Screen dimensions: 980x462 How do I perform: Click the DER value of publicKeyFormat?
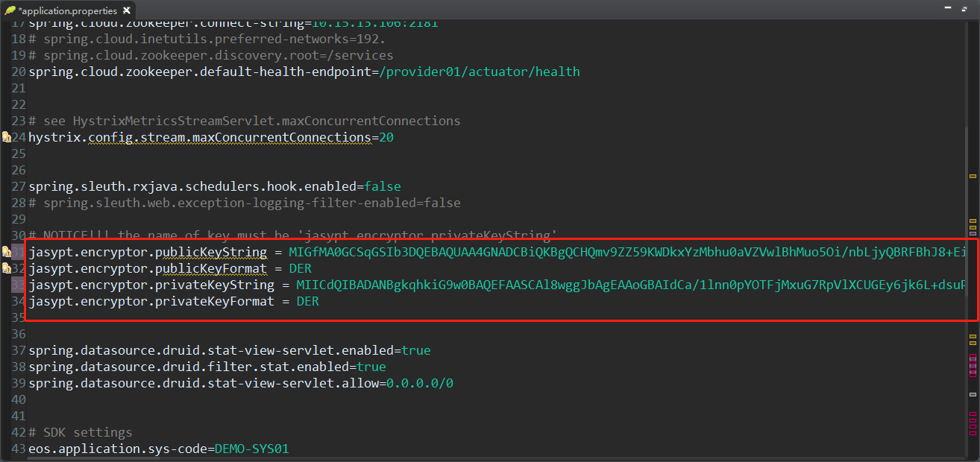tap(300, 268)
